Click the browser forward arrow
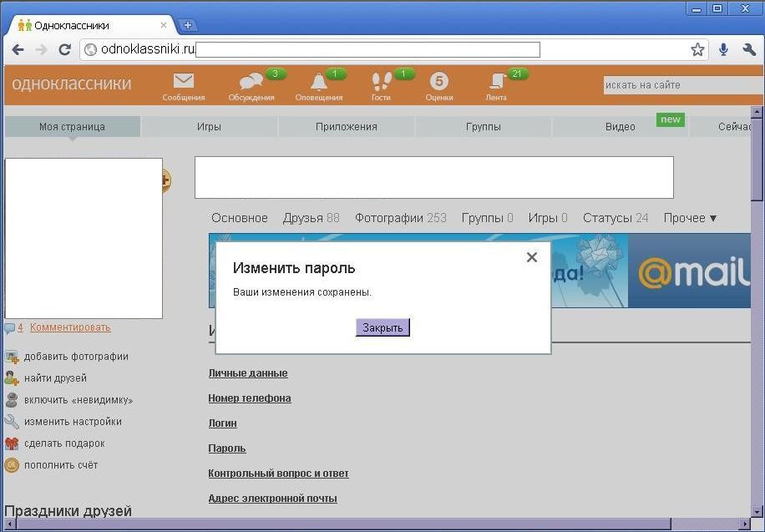The width and height of the screenshot is (765, 532). pyautogui.click(x=42, y=49)
